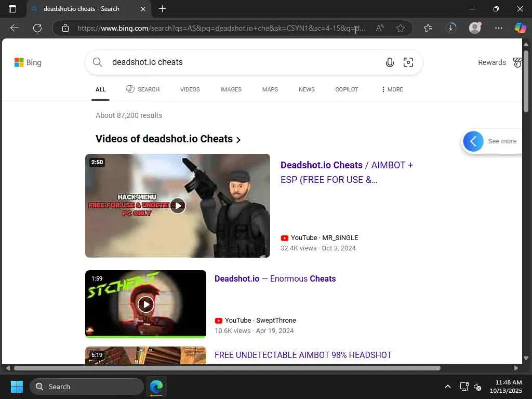Viewport: 532px width, 399px height.
Task: Switch to the COPILOT tab
Action: (x=347, y=89)
